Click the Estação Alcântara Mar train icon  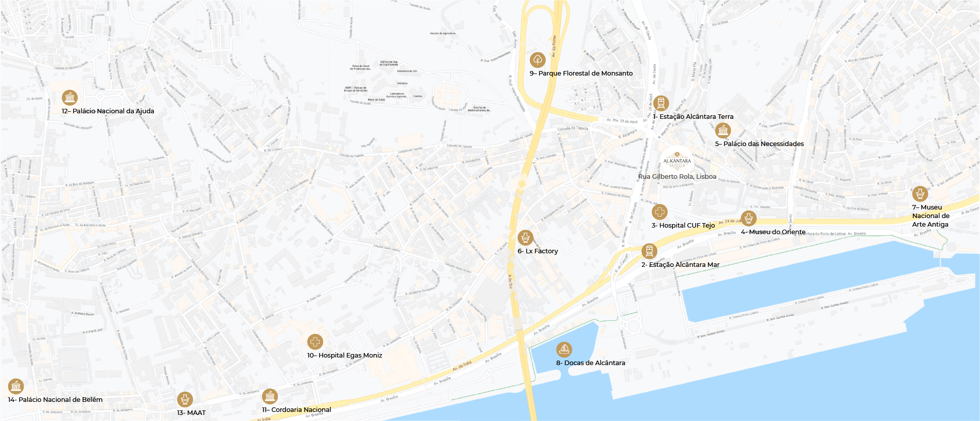coord(649,251)
